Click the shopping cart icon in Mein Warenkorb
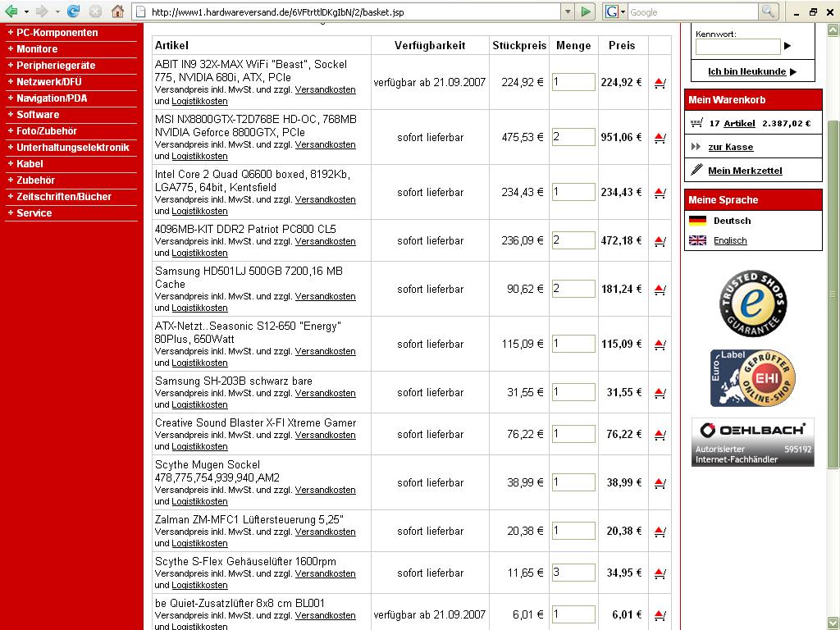The image size is (840, 630). click(x=696, y=123)
